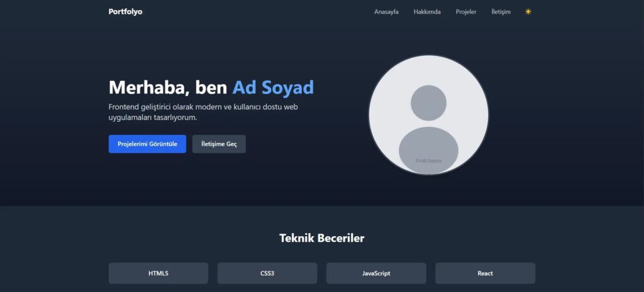Click the avatar head silhouette icon
644x292 pixels.
click(x=428, y=103)
